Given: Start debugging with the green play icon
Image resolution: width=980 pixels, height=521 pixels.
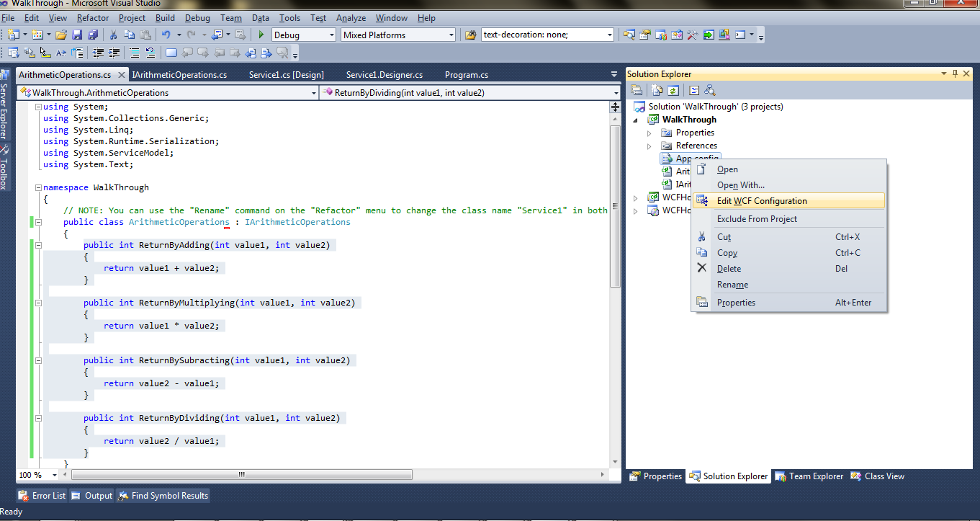Looking at the screenshot, I should (x=261, y=35).
